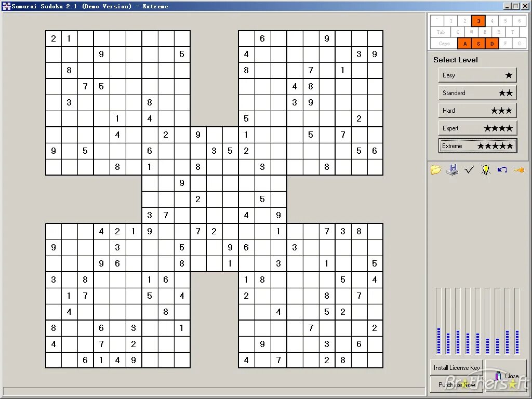Undo the last move with the blue arrow
The height and width of the screenshot is (399, 532).
(502, 169)
